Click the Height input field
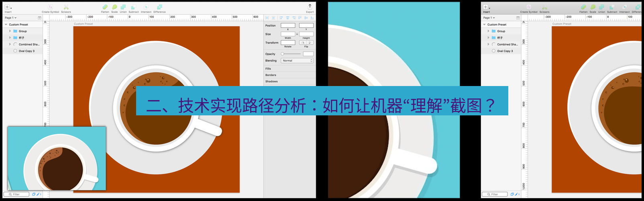This screenshot has height=201, width=644. [x=306, y=34]
